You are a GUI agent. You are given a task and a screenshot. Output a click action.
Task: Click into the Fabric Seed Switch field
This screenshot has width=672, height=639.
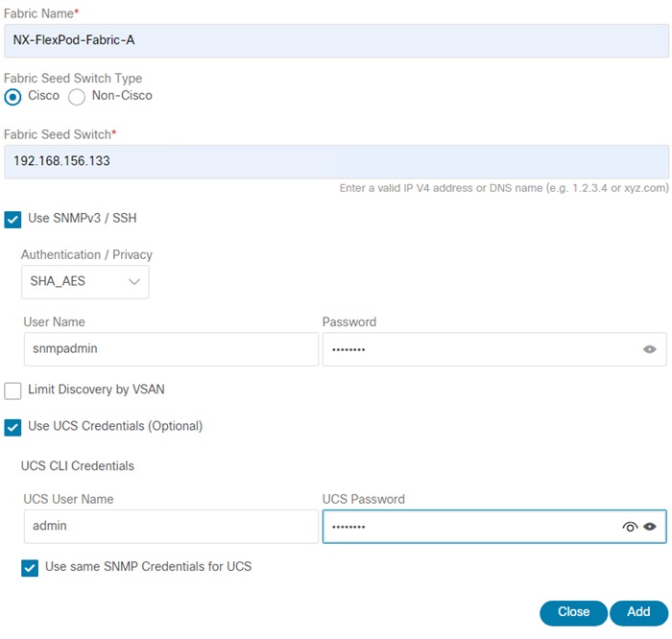[336, 161]
